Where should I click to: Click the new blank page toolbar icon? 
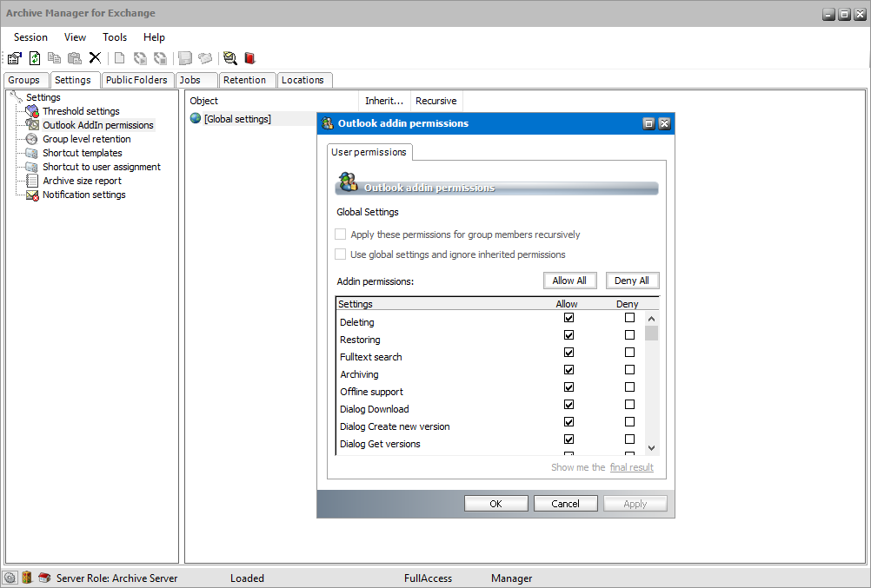[x=119, y=57]
